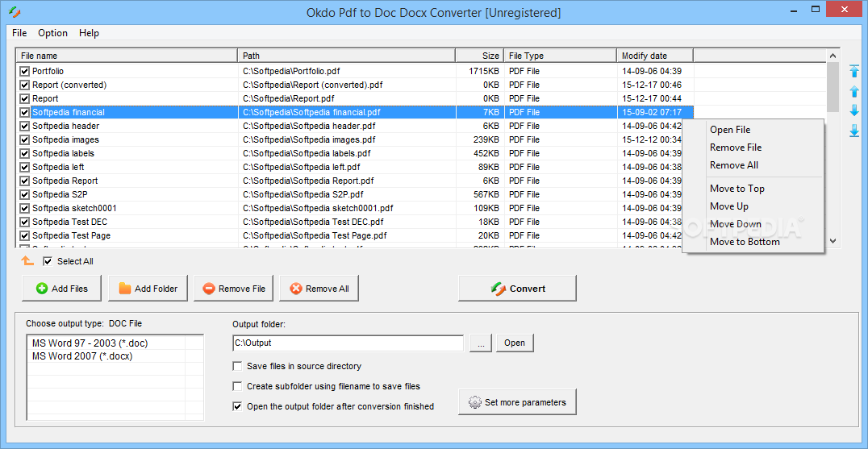Select Move to Bottom in context menu
This screenshot has width=868, height=449.
coord(753,242)
